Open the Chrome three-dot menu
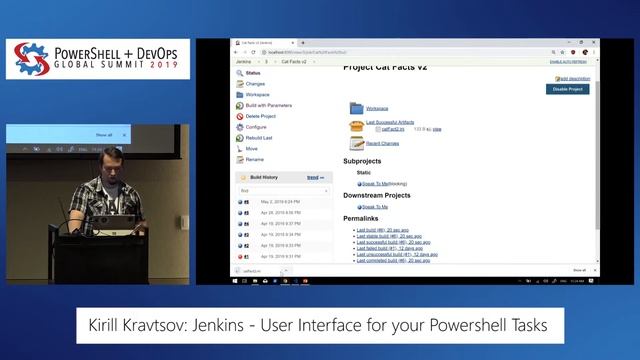 point(594,52)
